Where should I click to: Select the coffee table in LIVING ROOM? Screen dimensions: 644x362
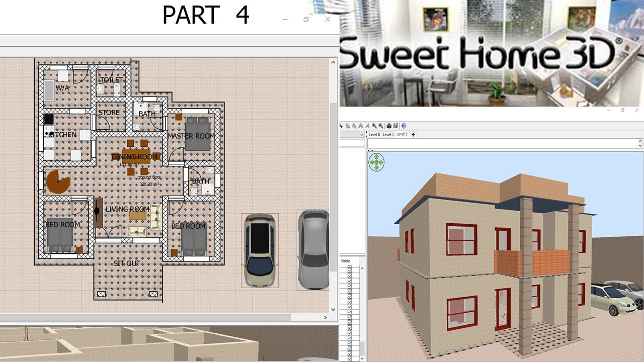point(138,215)
